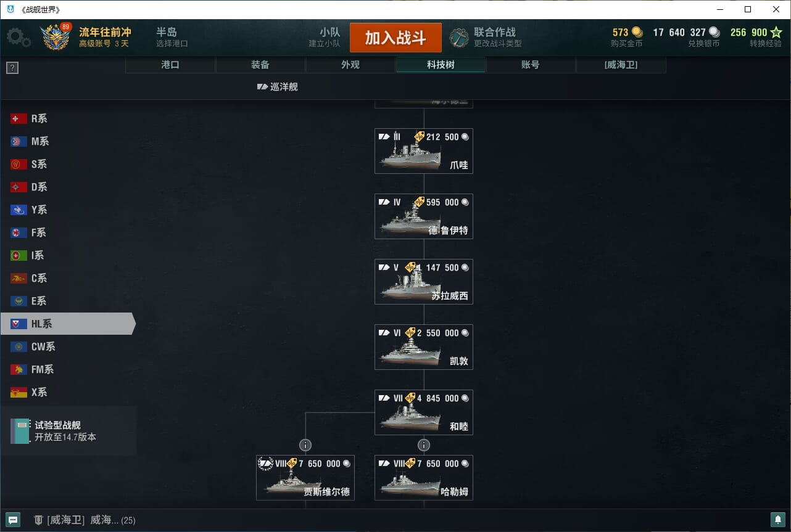Click the player rank emblem badge
791x532 pixels.
pos(56,38)
